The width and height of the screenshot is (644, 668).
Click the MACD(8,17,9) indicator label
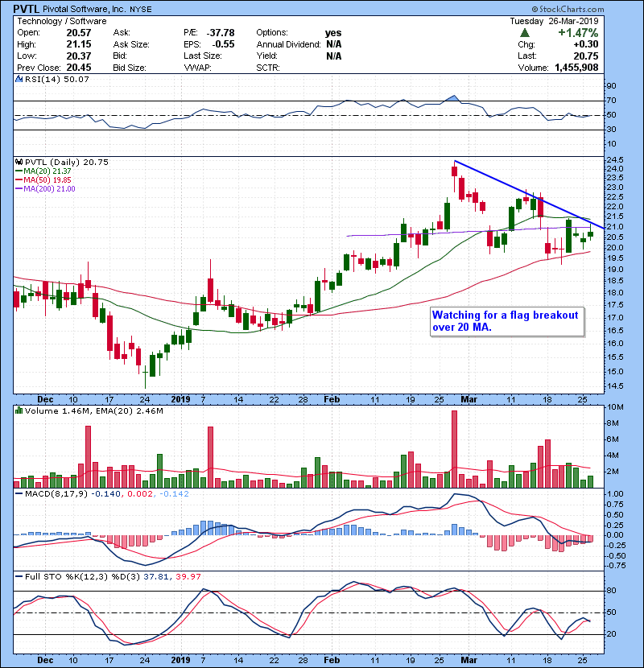point(56,494)
